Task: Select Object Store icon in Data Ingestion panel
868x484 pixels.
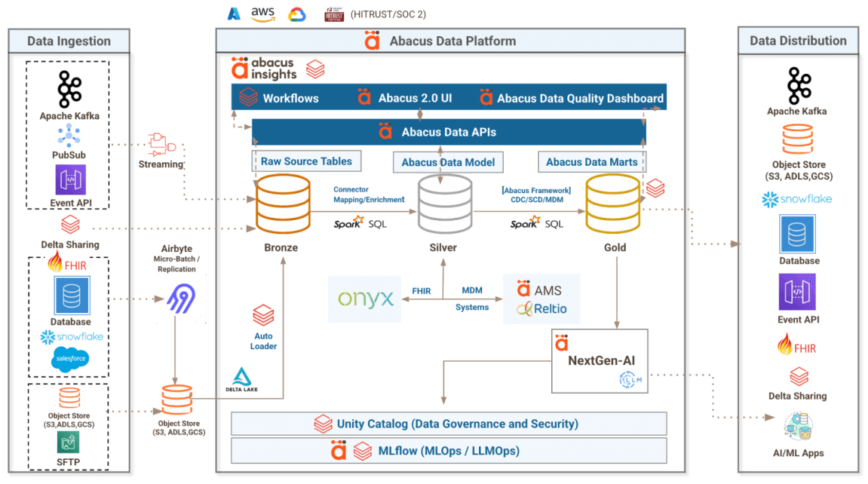Action: tap(69, 398)
